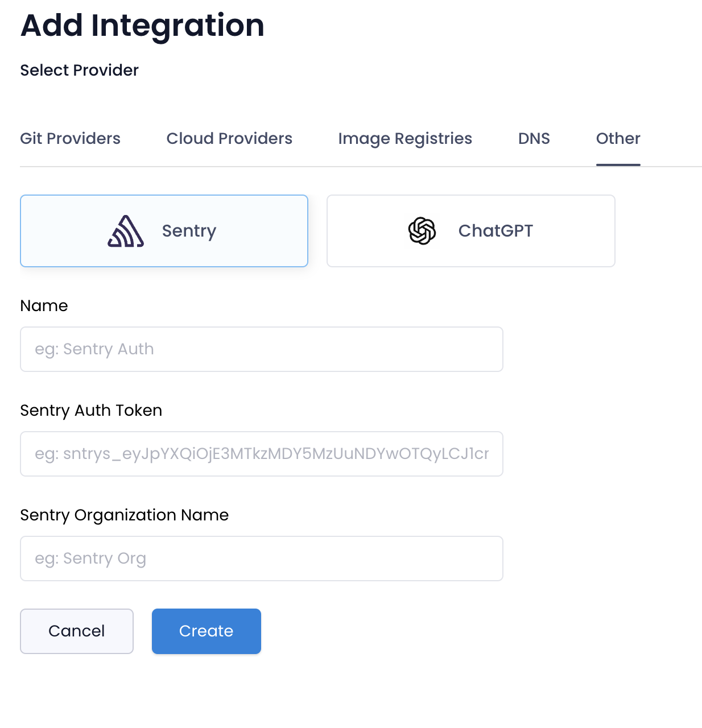Click the 'Add Integration' page heading
Image resolution: width=702 pixels, height=728 pixels.
(x=143, y=26)
